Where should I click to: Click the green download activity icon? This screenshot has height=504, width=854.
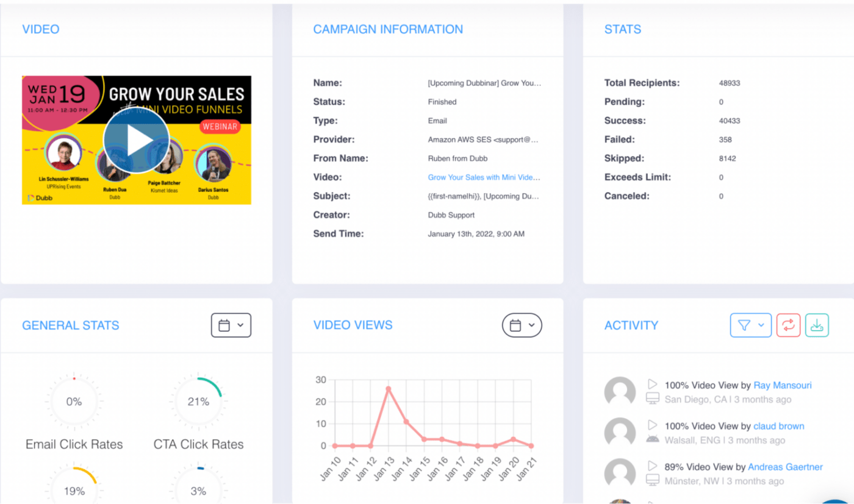point(817,325)
